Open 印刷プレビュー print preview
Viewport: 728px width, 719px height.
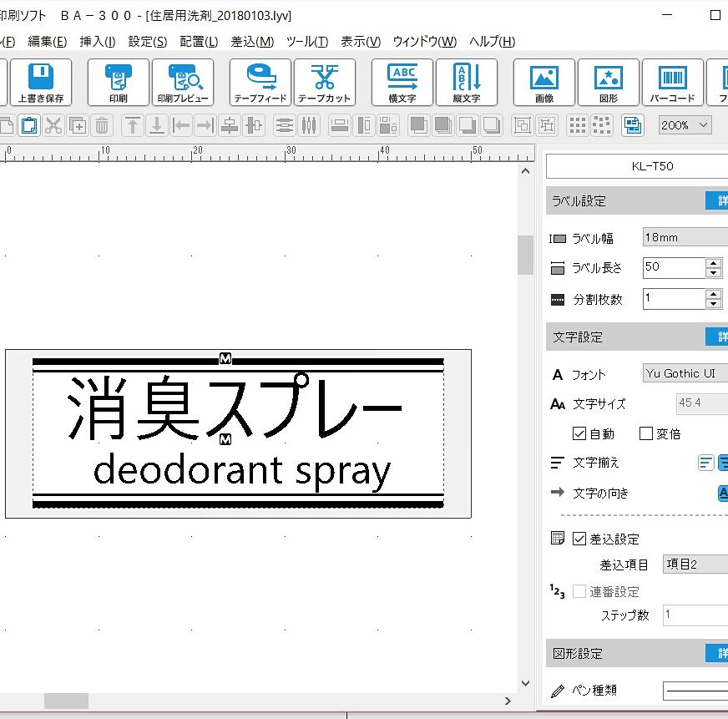tap(183, 82)
